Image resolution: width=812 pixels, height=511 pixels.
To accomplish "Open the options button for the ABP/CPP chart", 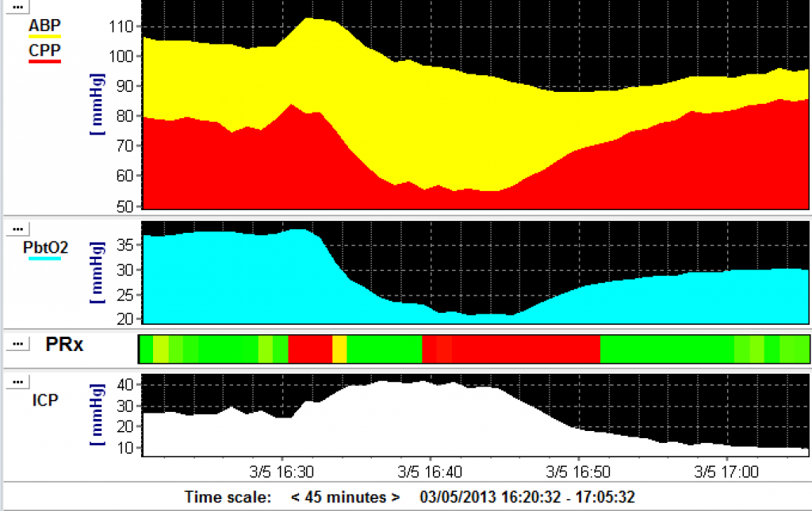I will pyautogui.click(x=18, y=6).
